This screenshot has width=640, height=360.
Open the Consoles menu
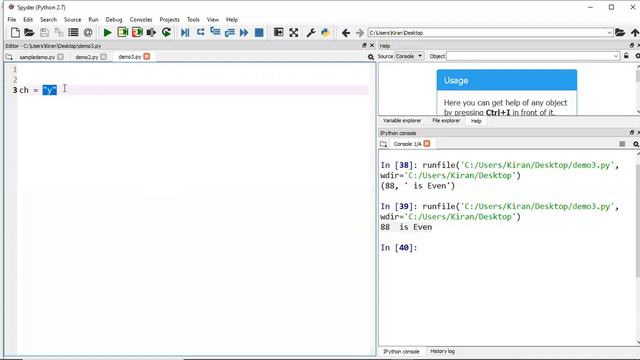141,20
